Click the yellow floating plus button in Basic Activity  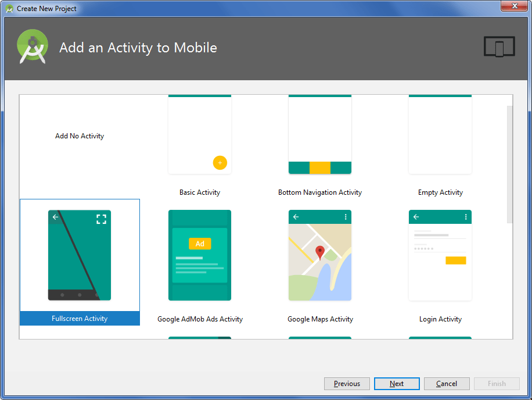220,163
